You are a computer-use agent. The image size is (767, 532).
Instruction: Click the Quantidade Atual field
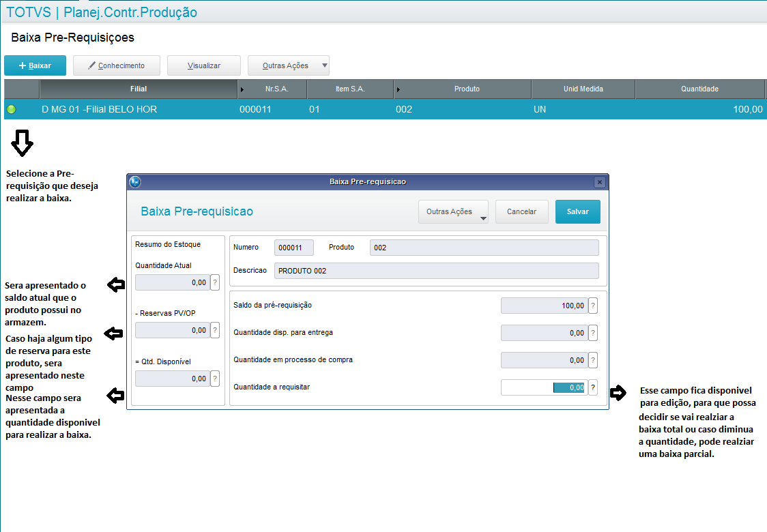(x=173, y=282)
